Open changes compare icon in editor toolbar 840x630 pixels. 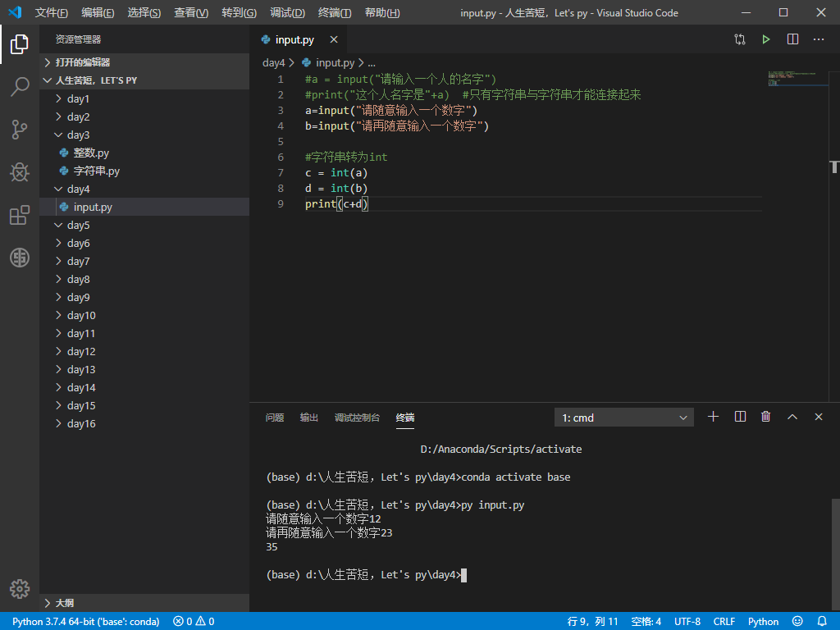pyautogui.click(x=740, y=39)
